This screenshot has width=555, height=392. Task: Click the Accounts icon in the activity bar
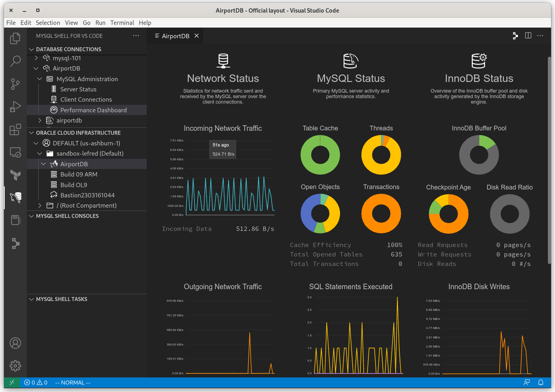[x=15, y=343]
